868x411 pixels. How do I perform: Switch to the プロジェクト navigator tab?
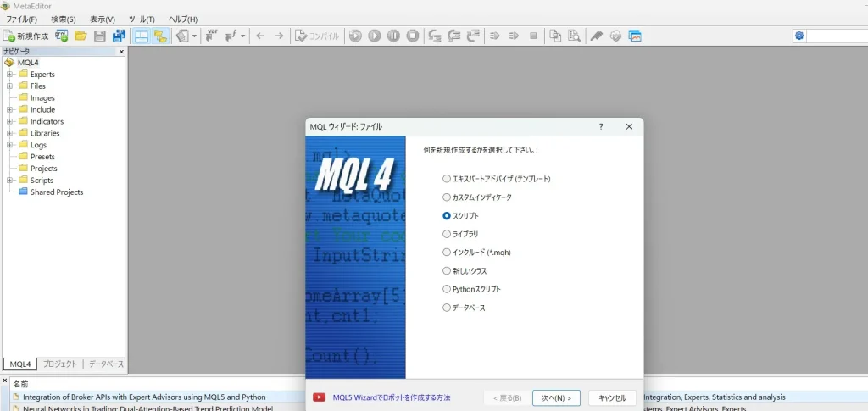(60, 364)
